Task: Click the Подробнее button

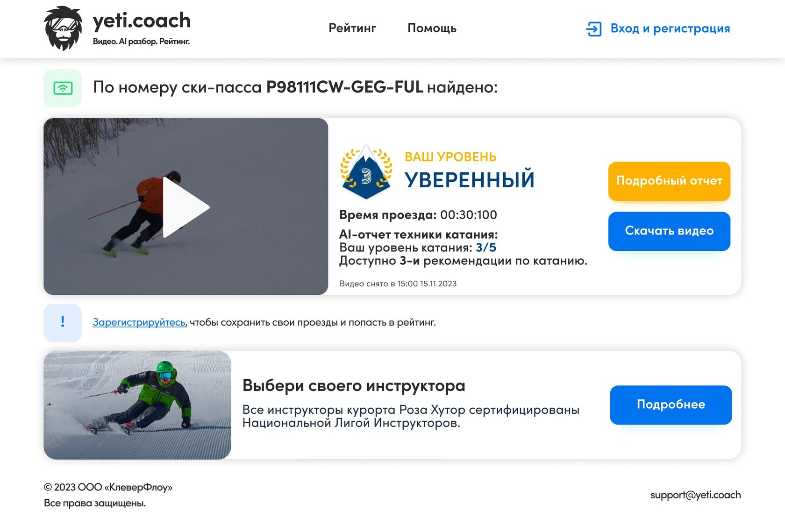Action: [x=671, y=405]
